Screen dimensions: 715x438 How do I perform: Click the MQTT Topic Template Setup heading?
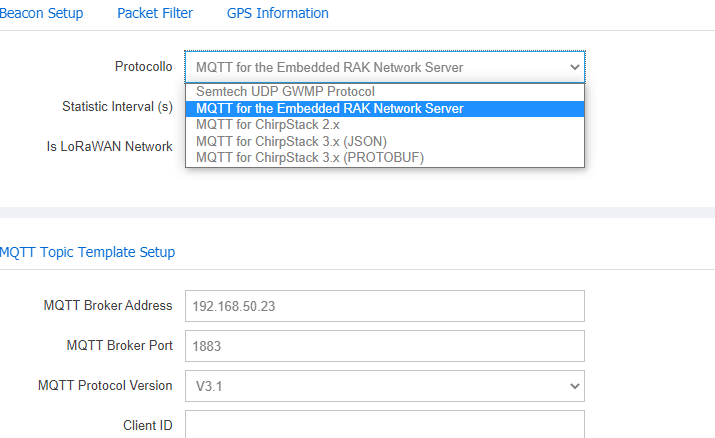click(88, 252)
